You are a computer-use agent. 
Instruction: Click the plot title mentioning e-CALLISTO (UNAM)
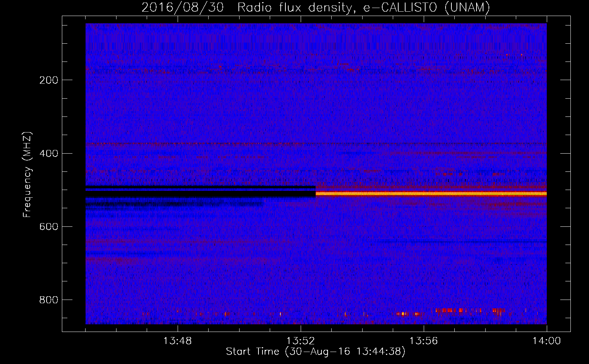tap(316, 8)
